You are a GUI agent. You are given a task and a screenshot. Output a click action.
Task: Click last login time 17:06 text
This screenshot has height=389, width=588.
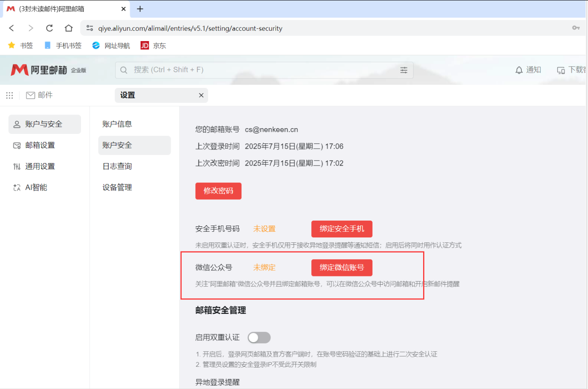click(x=294, y=147)
